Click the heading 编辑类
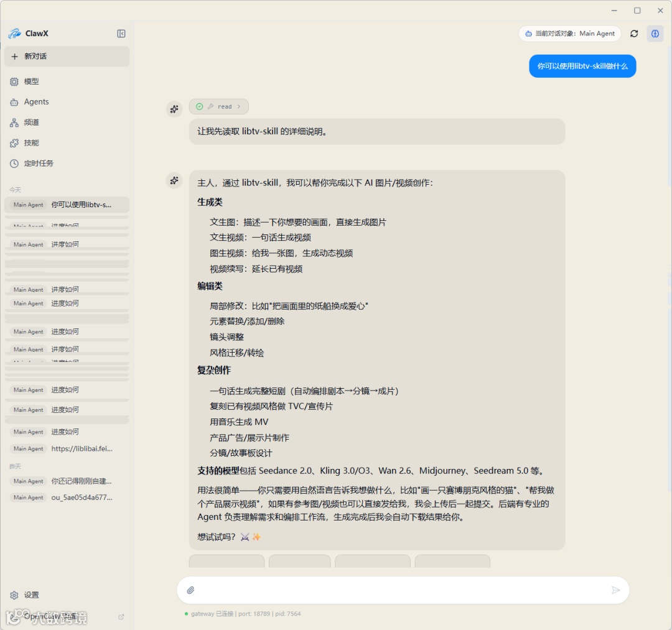The width and height of the screenshot is (672, 630). 210,285
